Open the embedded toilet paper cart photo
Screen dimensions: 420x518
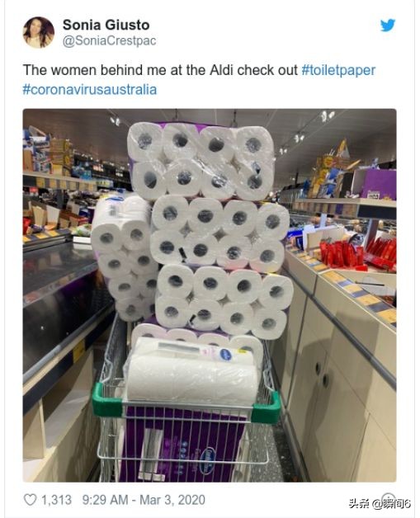pyautogui.click(x=210, y=295)
